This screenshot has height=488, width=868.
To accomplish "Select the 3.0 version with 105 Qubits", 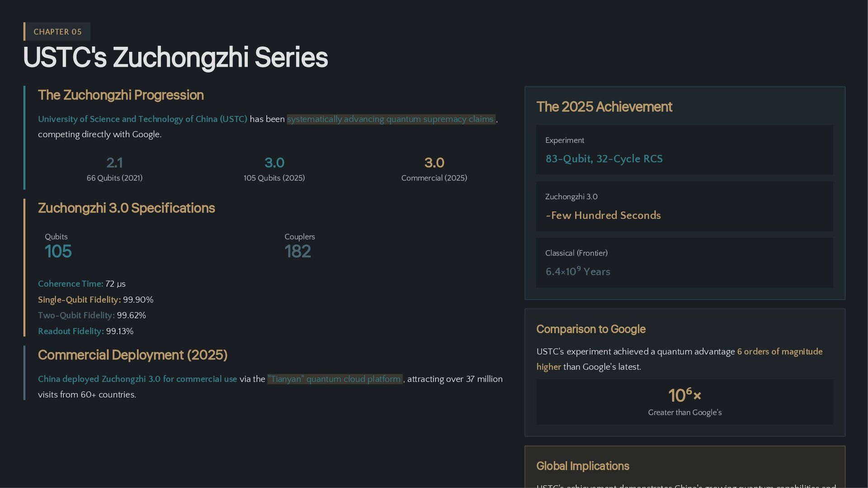I will [x=274, y=169].
